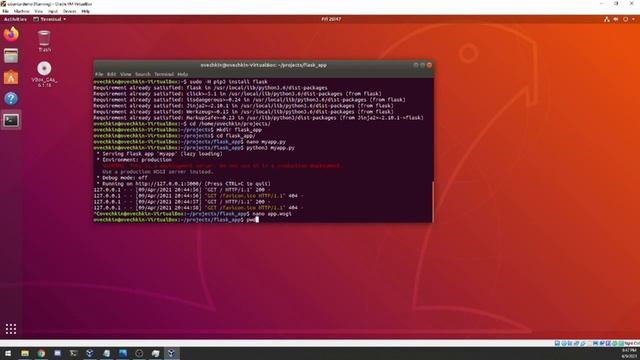Click the 'nano myapp.py' command line

[x=189, y=142]
